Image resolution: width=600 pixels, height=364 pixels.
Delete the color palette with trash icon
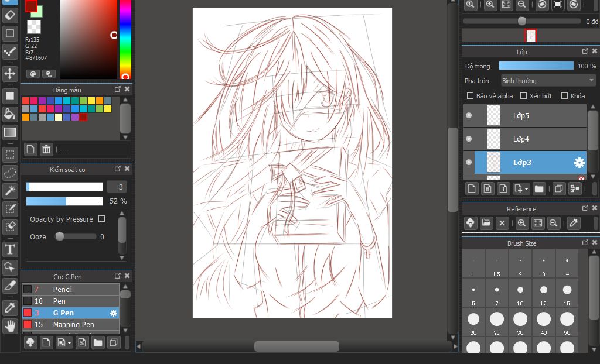(46, 149)
